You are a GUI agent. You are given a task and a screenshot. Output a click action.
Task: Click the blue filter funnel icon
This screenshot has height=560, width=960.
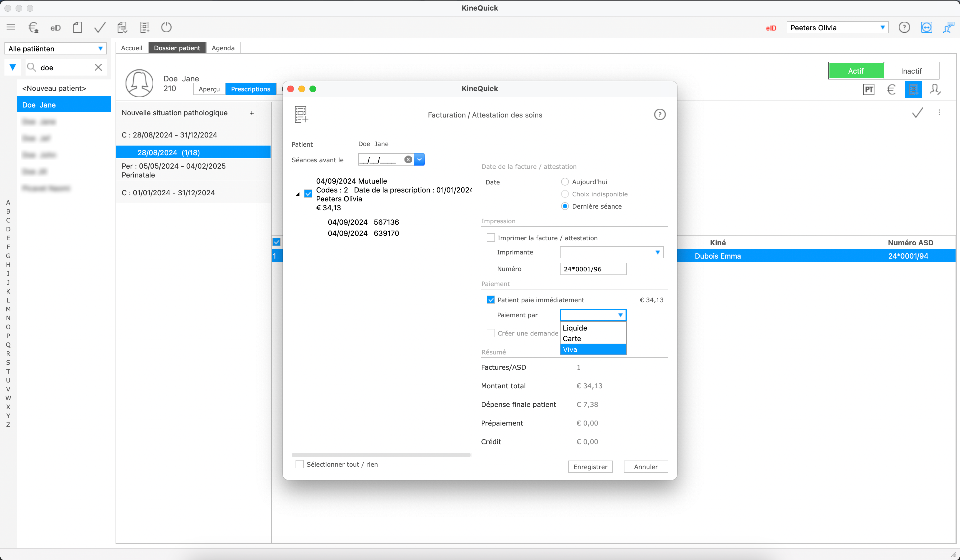[12, 67]
